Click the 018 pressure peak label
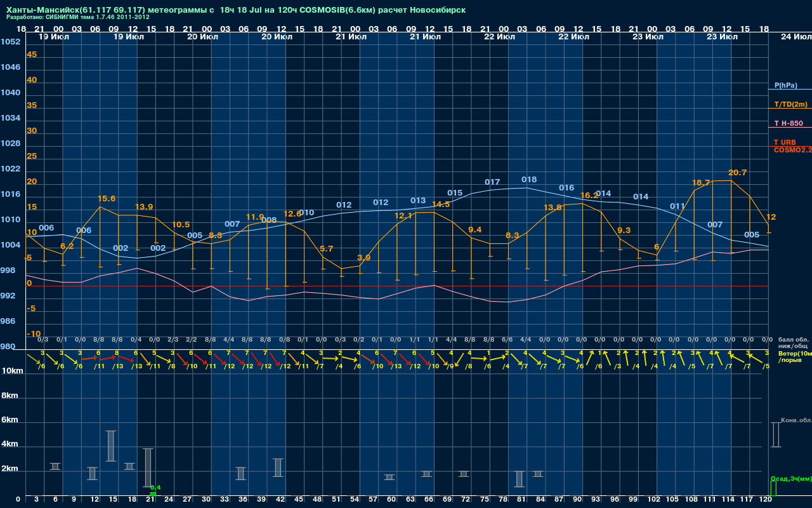This screenshot has width=812, height=508. point(529,180)
